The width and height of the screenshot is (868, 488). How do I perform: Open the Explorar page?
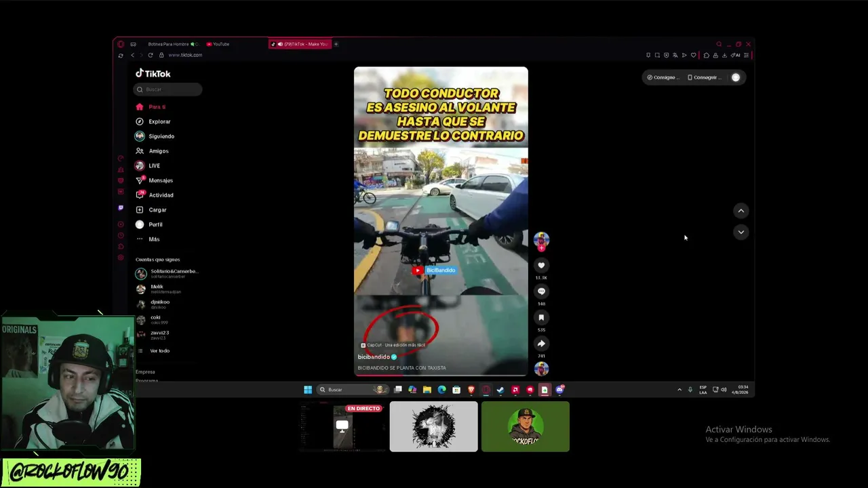(x=153, y=122)
